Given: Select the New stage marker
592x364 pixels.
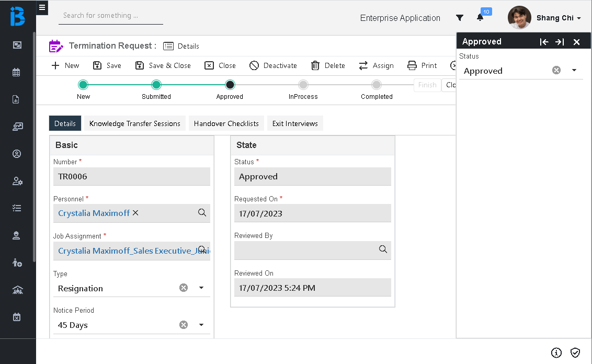Looking at the screenshot, I should tap(83, 85).
